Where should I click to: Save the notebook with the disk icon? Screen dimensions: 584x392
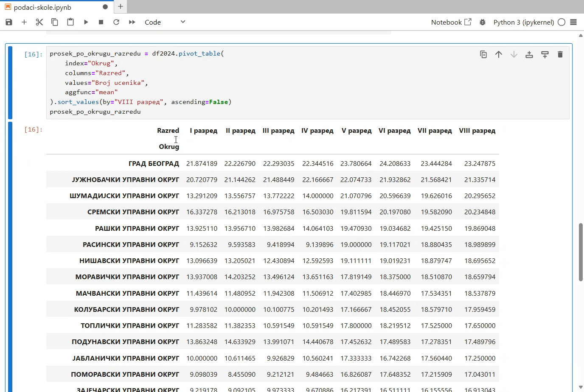tap(9, 22)
